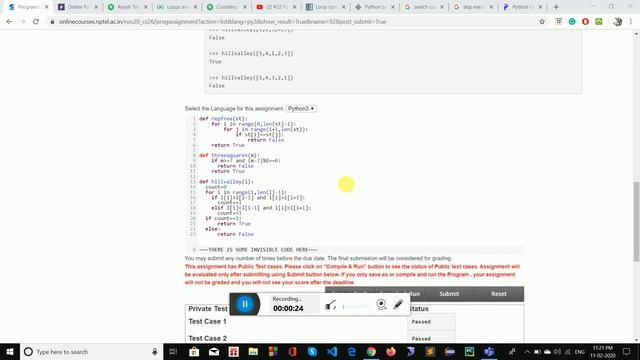This screenshot has width=640, height=360.
Task: Open PyCharm from the taskbar
Action: pyautogui.click(x=469, y=351)
